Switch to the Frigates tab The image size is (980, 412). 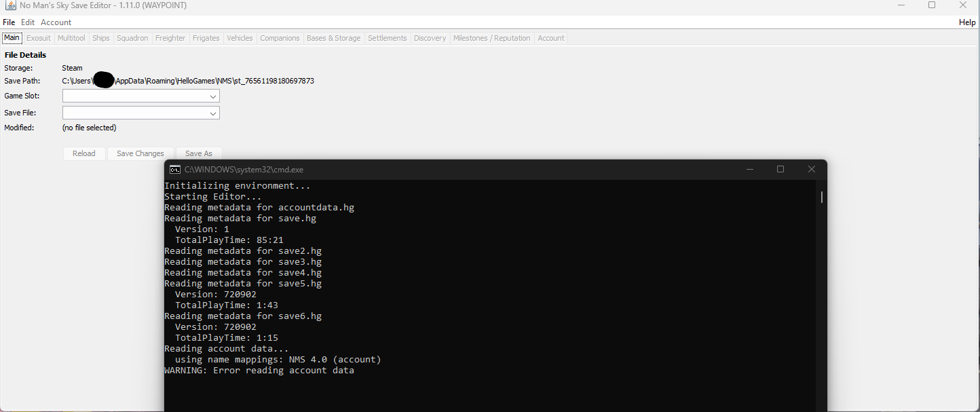pyautogui.click(x=206, y=38)
